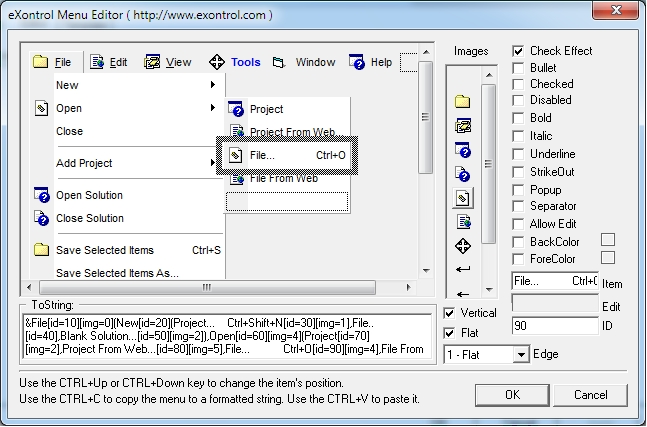Open the Edge style dropdown
647x427 pixels.
[520, 354]
